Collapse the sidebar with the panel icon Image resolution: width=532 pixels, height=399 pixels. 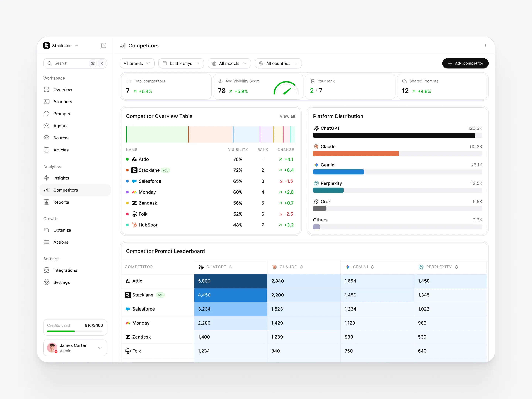[x=104, y=45]
